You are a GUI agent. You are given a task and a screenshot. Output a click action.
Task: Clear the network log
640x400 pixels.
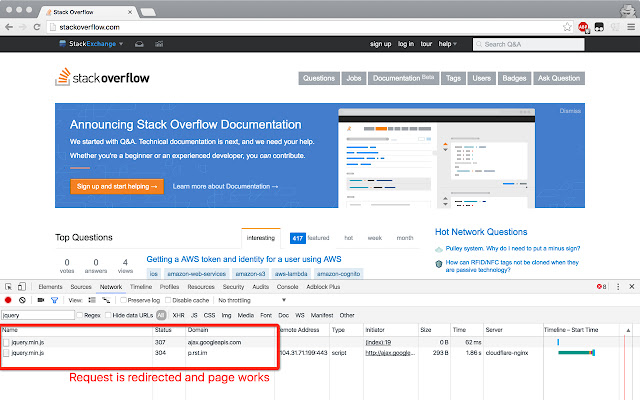tap(22, 300)
